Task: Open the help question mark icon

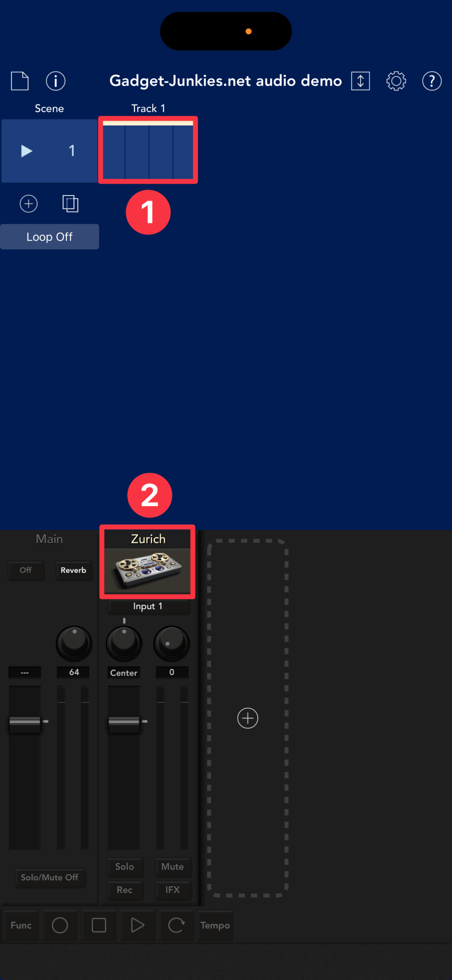Action: click(x=432, y=81)
